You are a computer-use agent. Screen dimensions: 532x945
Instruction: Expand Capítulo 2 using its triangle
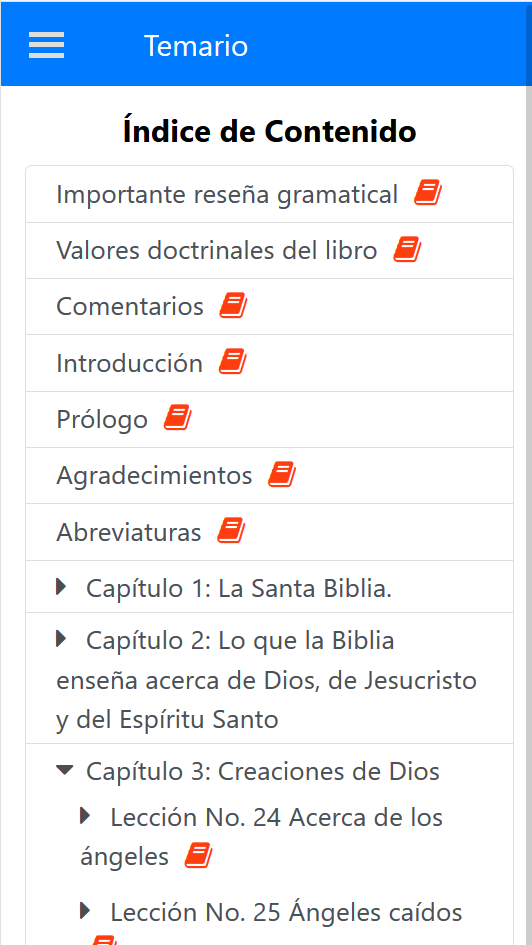(x=61, y=639)
